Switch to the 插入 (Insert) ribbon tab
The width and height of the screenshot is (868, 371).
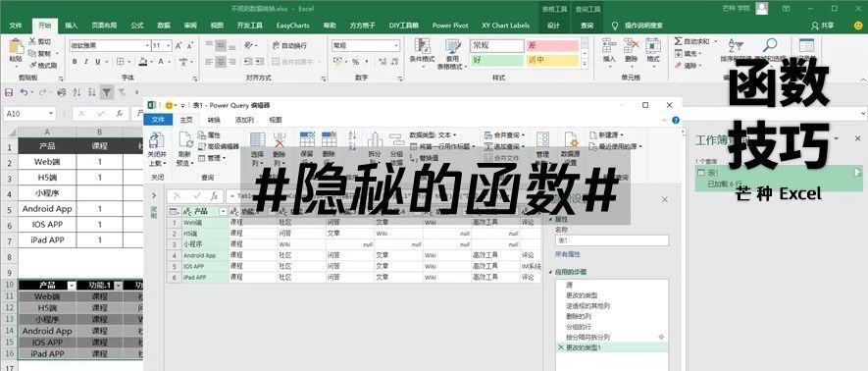(x=72, y=26)
